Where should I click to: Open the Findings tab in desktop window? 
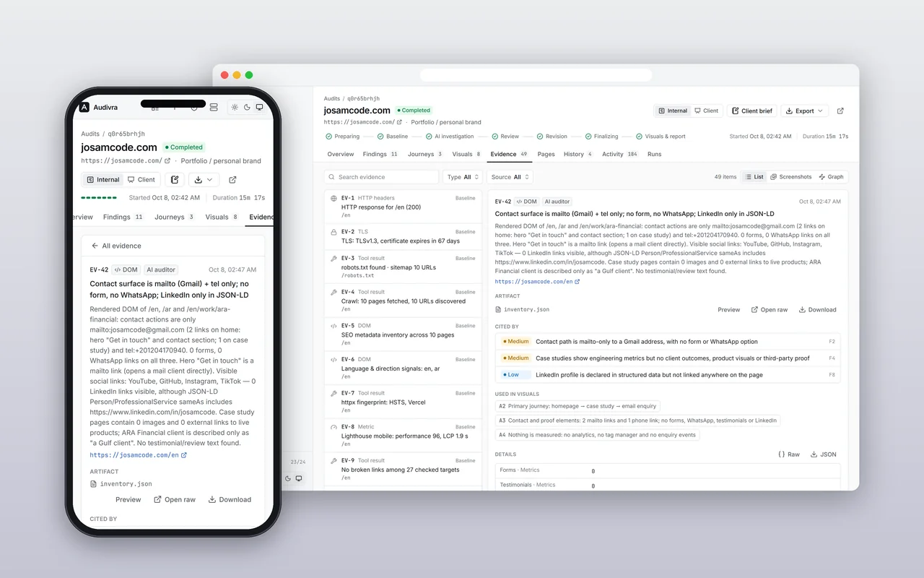[380, 154]
